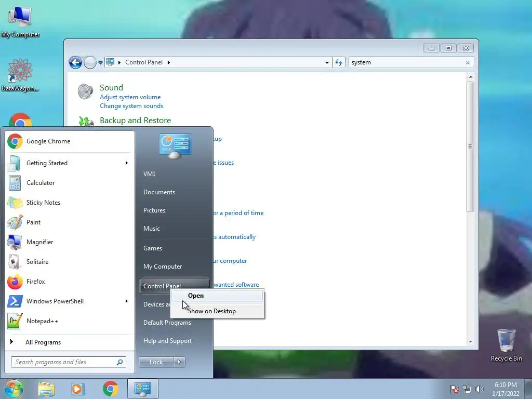Select the Recycle Bin desktop icon
The width and height of the screenshot is (532, 399).
[506, 345]
